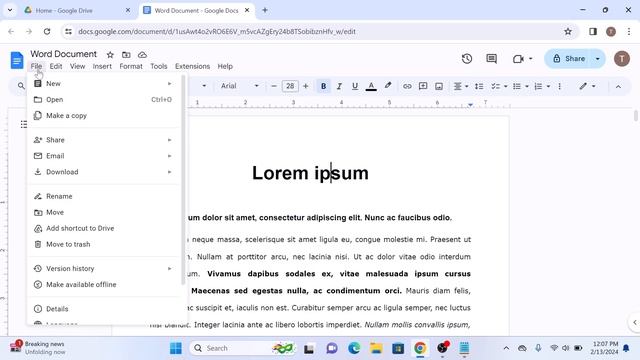Open the toolbar's three-dot more options

560,86
